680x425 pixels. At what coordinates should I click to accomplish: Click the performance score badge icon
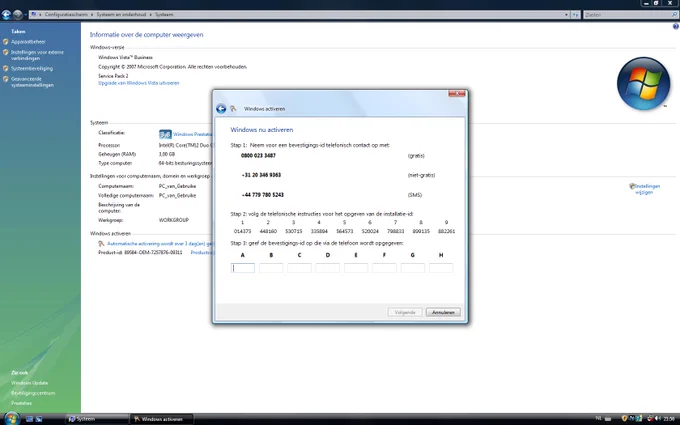point(165,134)
